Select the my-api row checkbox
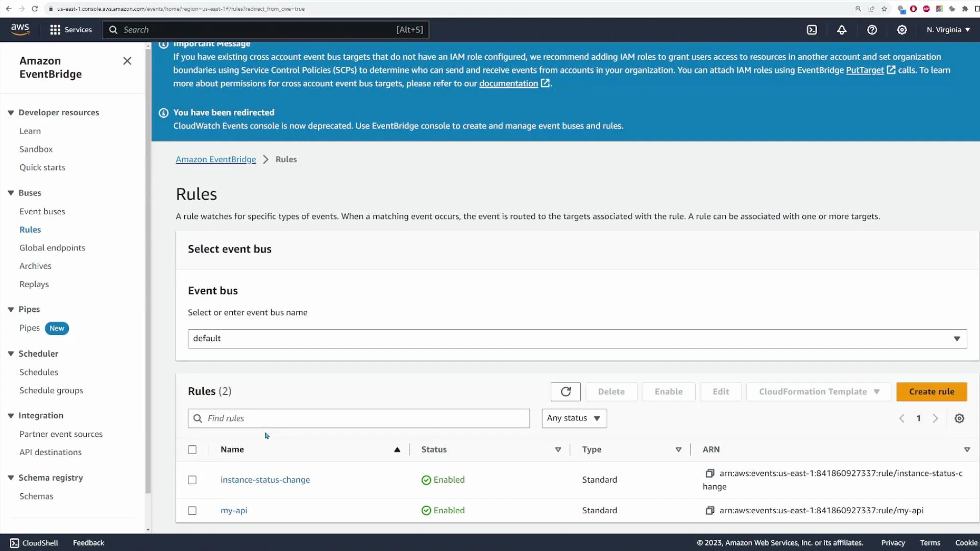 pos(192,510)
